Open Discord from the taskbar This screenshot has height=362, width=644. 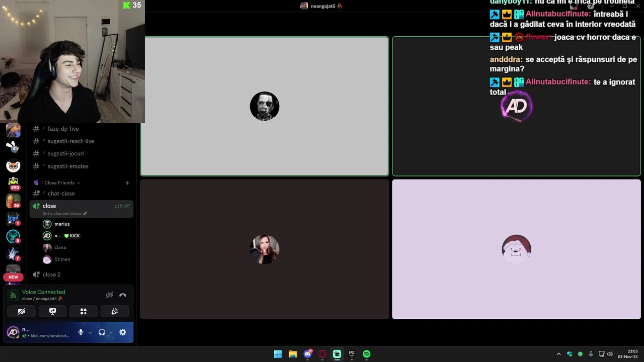307,354
